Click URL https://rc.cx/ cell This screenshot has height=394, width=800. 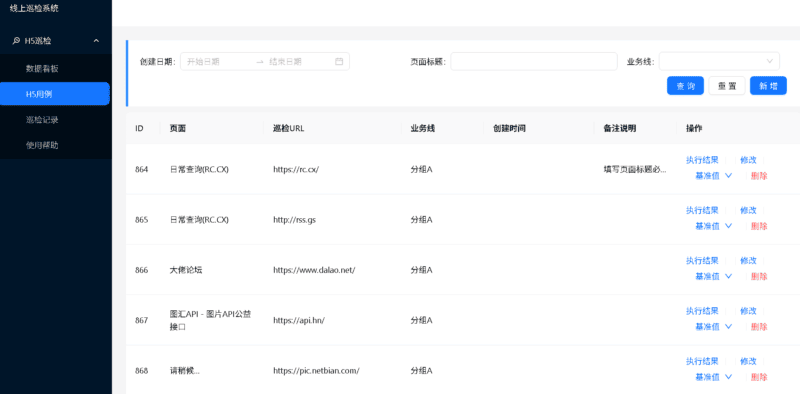[296, 169]
